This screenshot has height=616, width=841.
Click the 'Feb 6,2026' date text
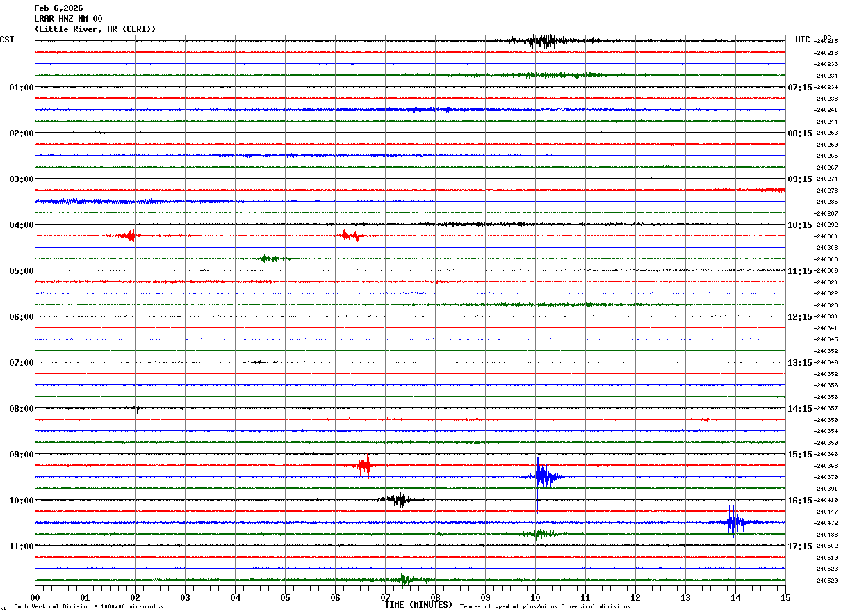58,8
